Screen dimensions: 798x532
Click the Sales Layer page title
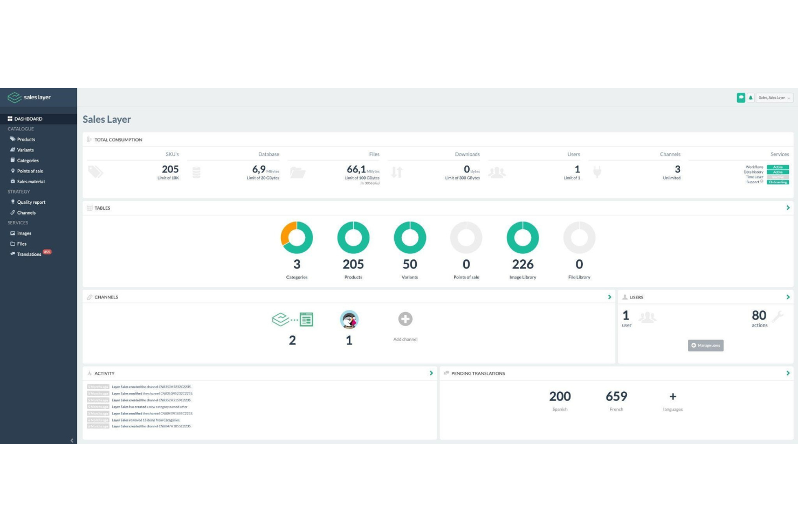(x=107, y=120)
